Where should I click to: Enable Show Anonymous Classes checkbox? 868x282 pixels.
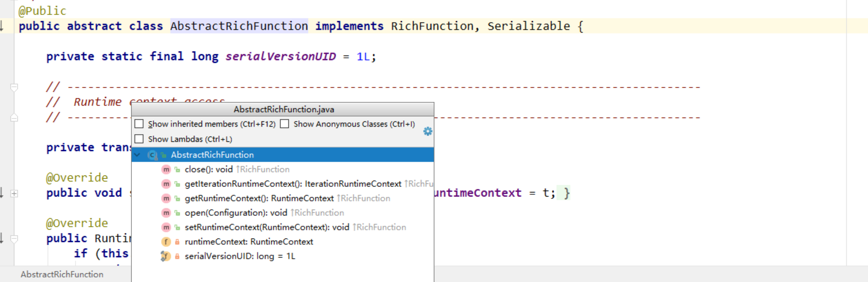pyautogui.click(x=285, y=124)
